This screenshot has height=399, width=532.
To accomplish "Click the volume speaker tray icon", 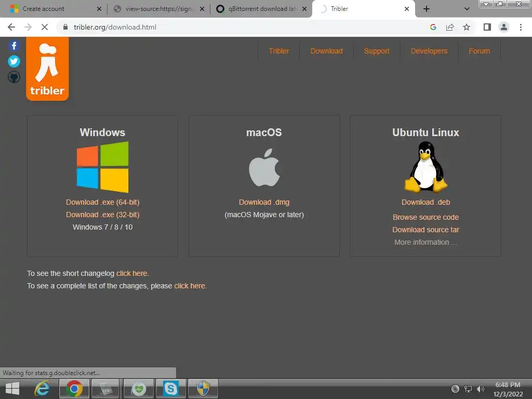I will click(481, 389).
